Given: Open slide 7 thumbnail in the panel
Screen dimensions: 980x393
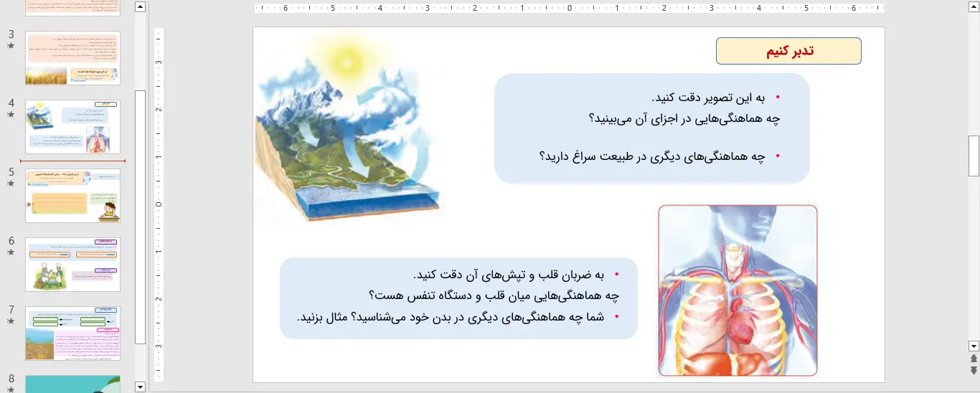Looking at the screenshot, I should 72,333.
